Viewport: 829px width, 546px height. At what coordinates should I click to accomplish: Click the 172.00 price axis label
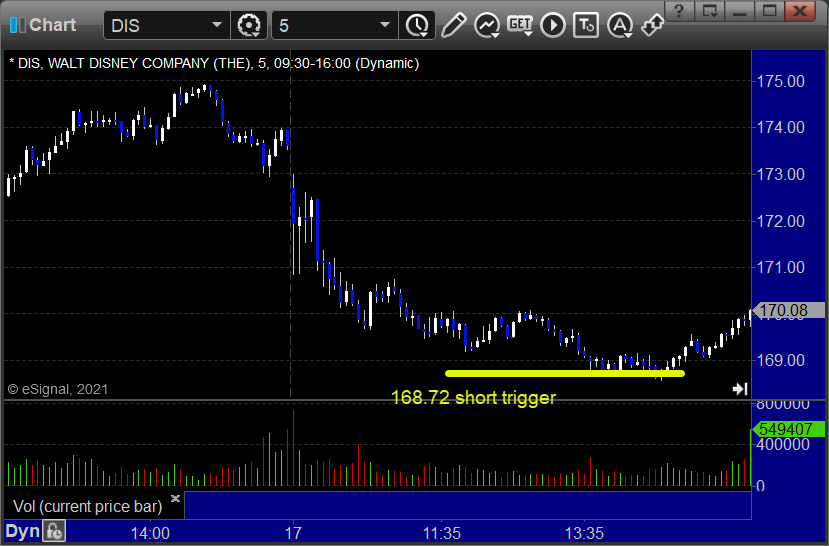click(x=781, y=221)
